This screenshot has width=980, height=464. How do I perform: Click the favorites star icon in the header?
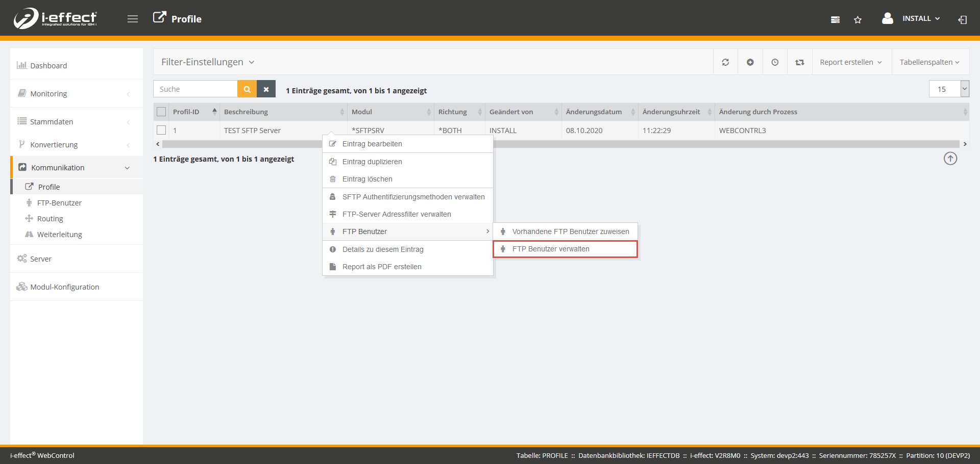click(x=857, y=20)
